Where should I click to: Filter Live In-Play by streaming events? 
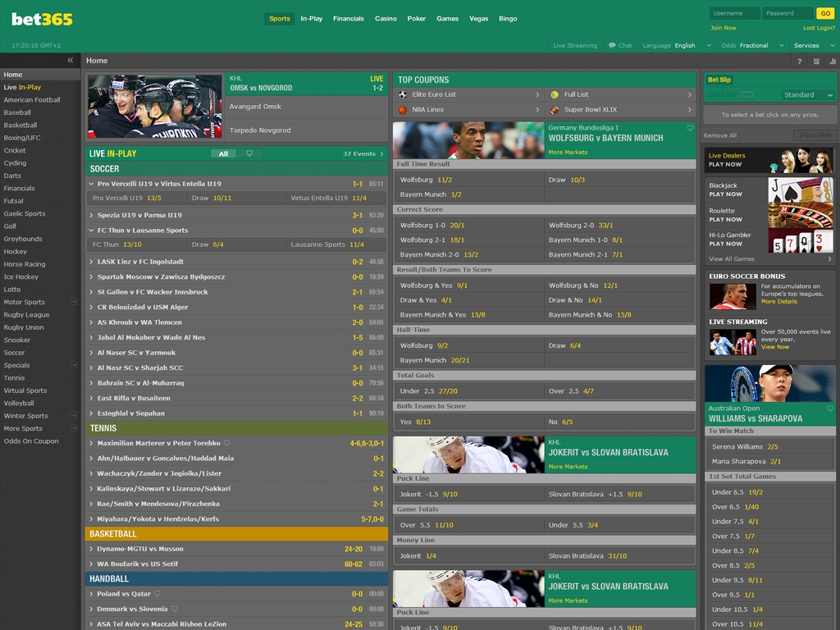[x=249, y=153]
